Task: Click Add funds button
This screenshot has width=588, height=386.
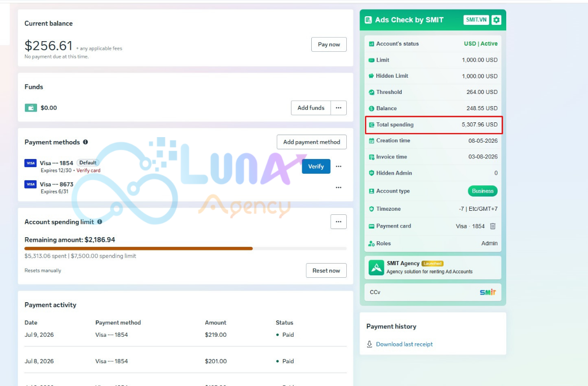Action: point(311,108)
